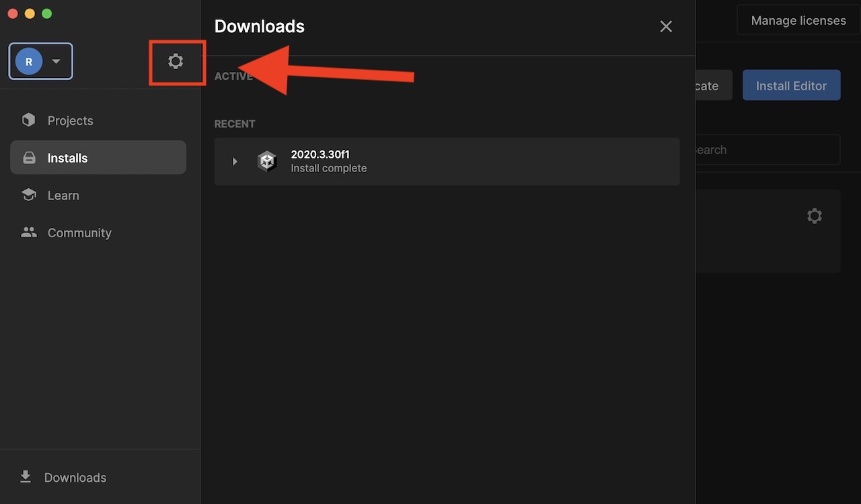
Task: Maximize window with the green button
Action: click(46, 13)
